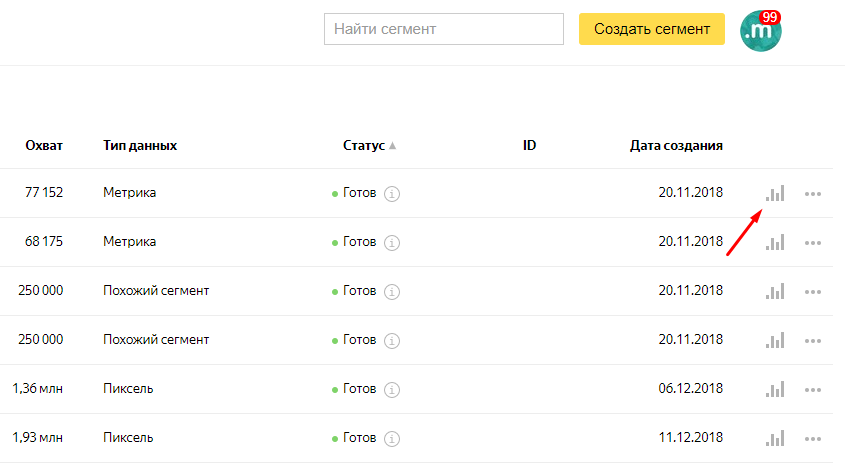Sort the table by Охват column
The image size is (845, 474).
44,145
